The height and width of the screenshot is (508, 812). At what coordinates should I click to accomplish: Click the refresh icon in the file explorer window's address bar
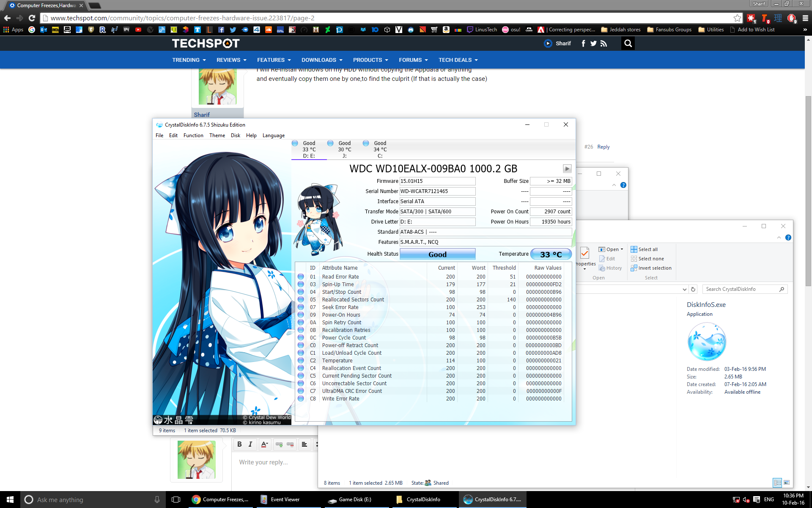[693, 289]
